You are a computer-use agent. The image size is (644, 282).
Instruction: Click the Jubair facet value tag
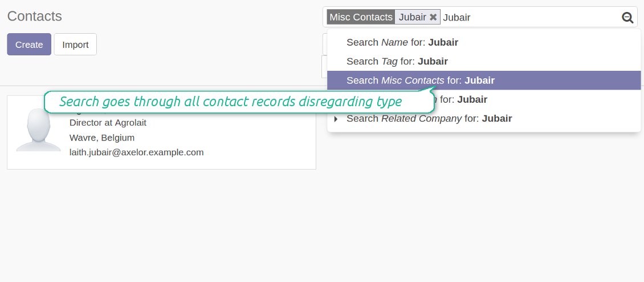[x=412, y=17]
